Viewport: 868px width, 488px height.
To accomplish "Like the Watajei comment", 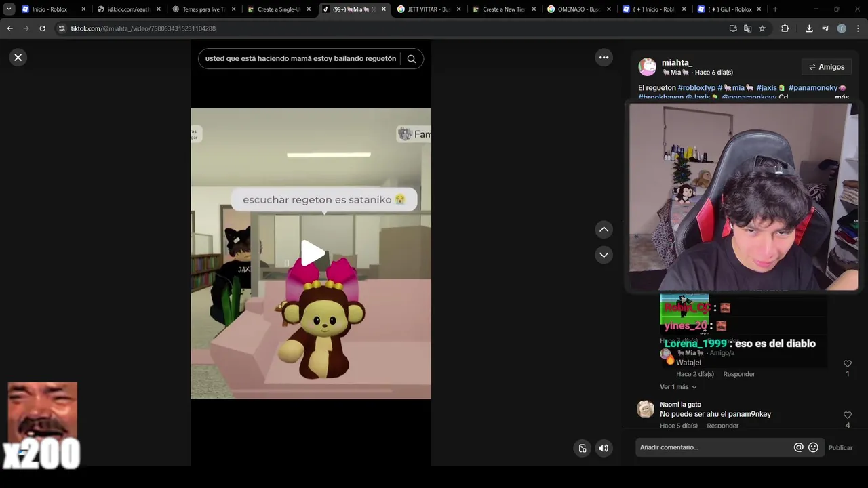I will [847, 364].
